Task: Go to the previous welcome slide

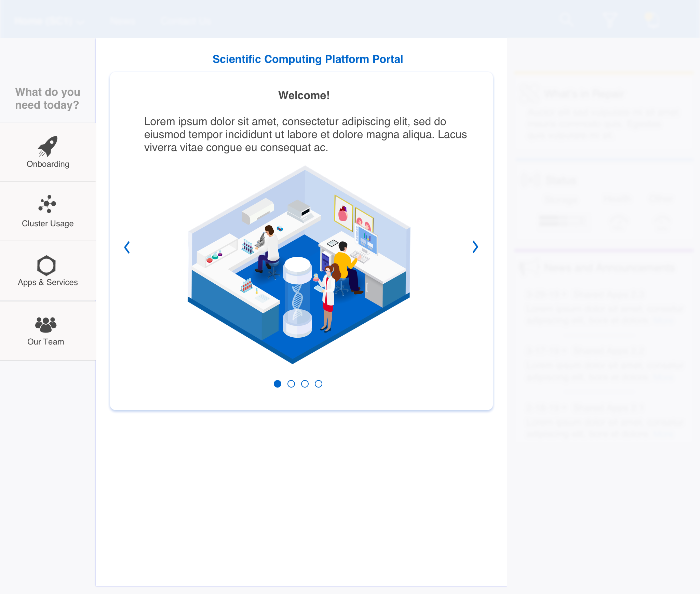Action: tap(127, 247)
